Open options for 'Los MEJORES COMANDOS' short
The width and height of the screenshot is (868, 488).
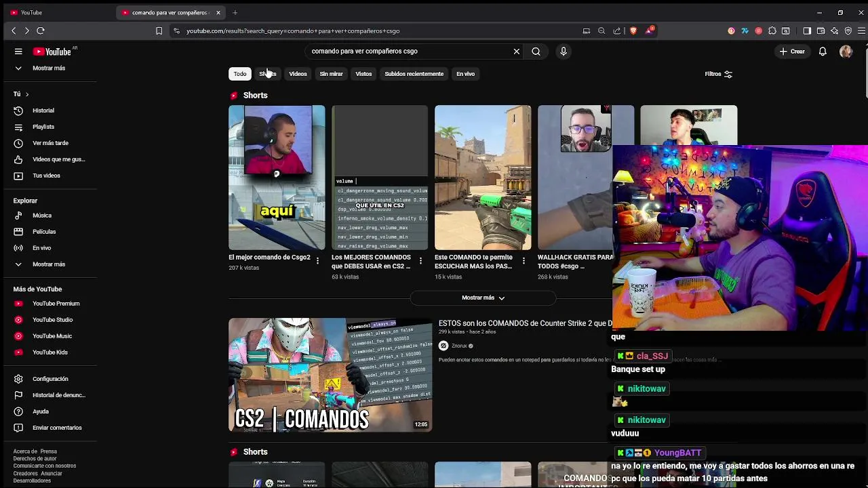[x=420, y=261]
